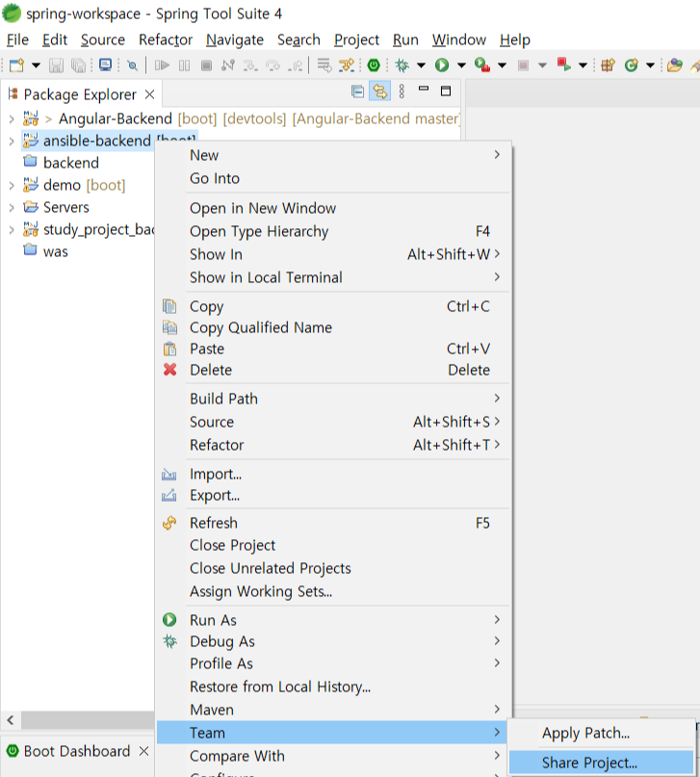Select the demo [boot] project
700x777 pixels.
84,185
